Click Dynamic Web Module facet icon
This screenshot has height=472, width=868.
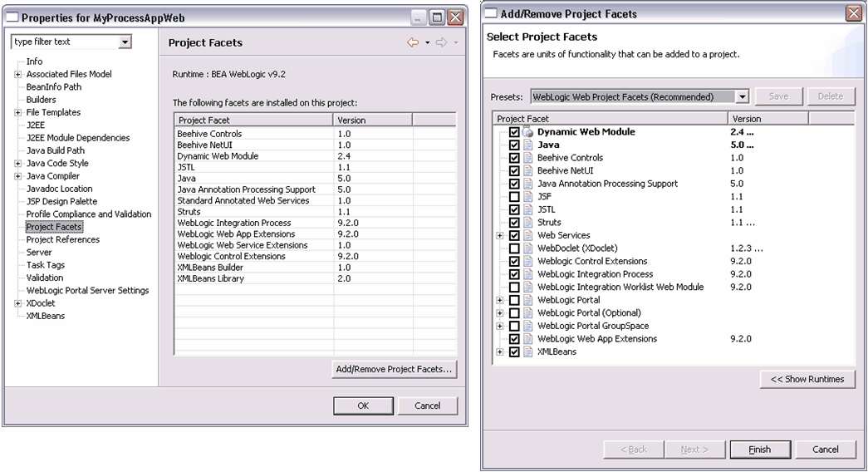527,132
